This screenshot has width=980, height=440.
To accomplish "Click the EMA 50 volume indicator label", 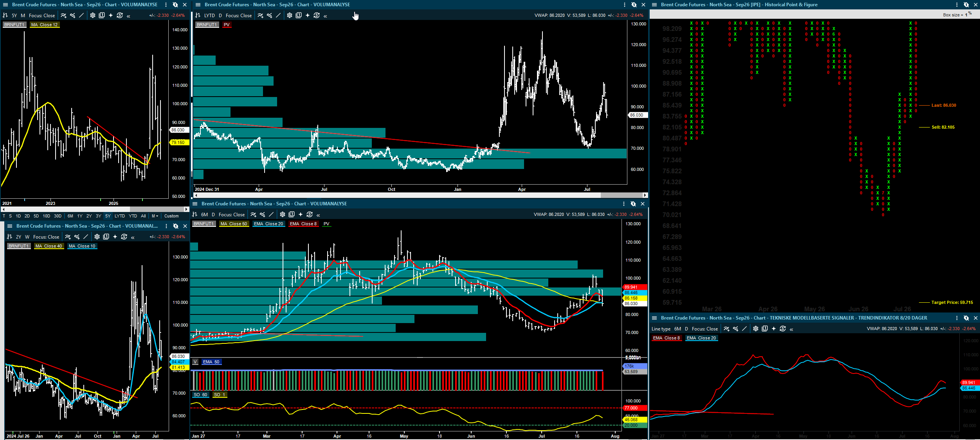I will tap(211, 362).
